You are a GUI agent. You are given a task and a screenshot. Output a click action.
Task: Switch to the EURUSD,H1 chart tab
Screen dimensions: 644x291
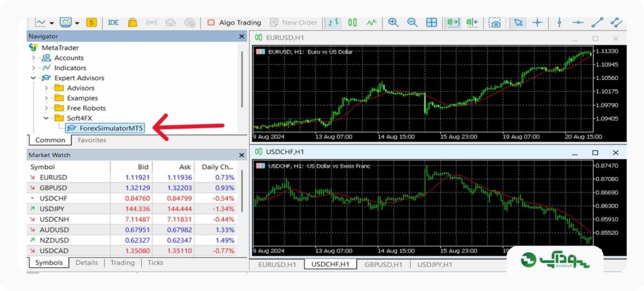point(277,265)
